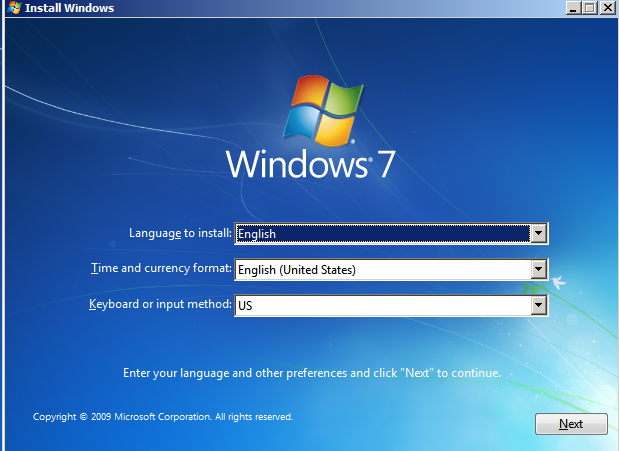Click the 'Time and currency format:' label
The height and width of the screenshot is (451, 619).
pos(161,268)
